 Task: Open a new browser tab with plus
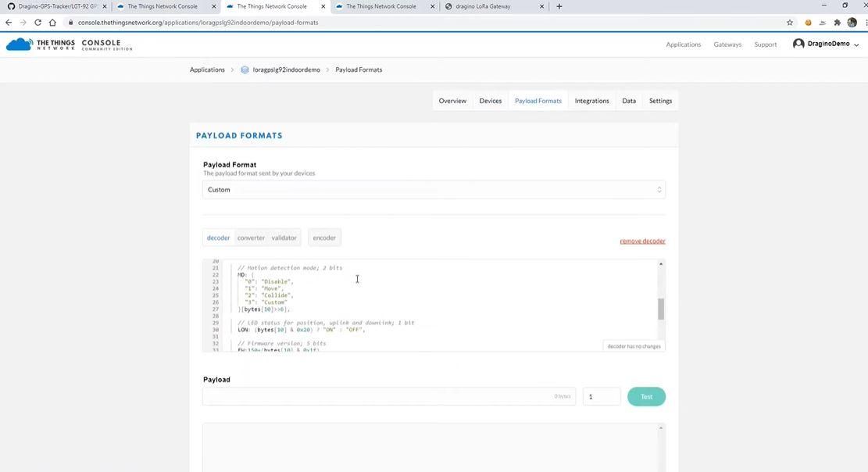[559, 7]
